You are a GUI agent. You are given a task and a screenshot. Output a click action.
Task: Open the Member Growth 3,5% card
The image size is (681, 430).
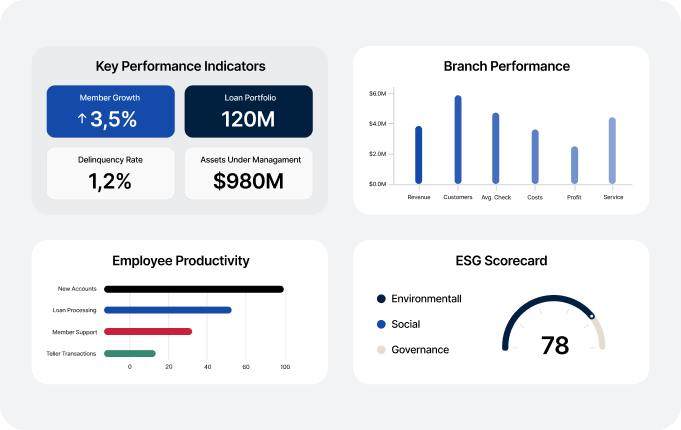click(x=111, y=112)
